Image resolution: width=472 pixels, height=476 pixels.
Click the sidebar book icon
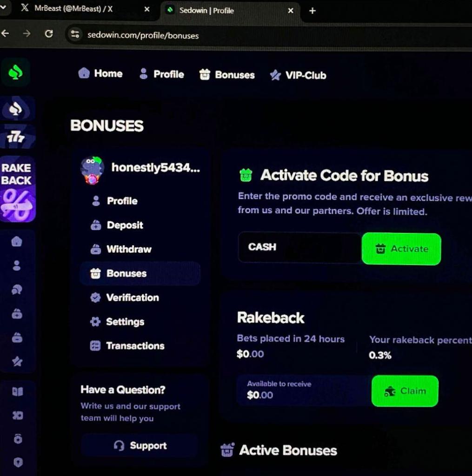click(x=17, y=391)
